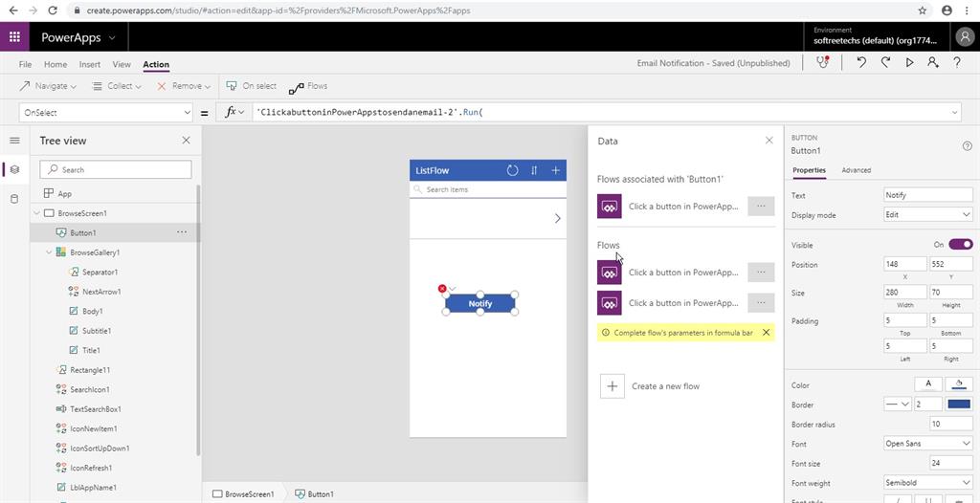Select TextSearchBox1 in tree view
Screen dimensions: 980x503
point(96,408)
